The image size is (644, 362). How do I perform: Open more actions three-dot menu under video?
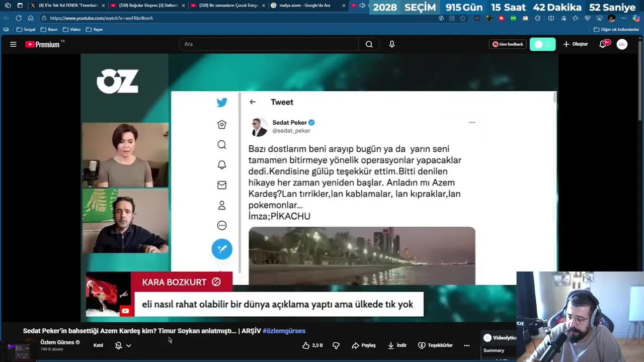coord(466,345)
